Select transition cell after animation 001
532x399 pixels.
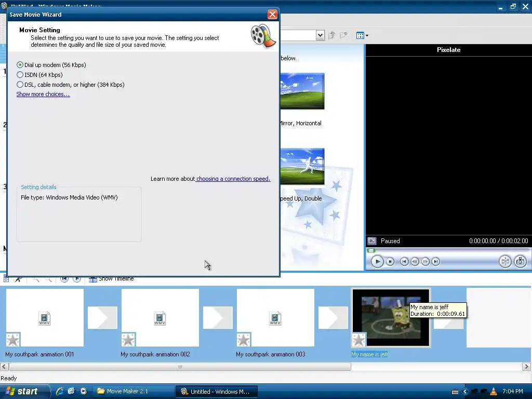(x=102, y=317)
